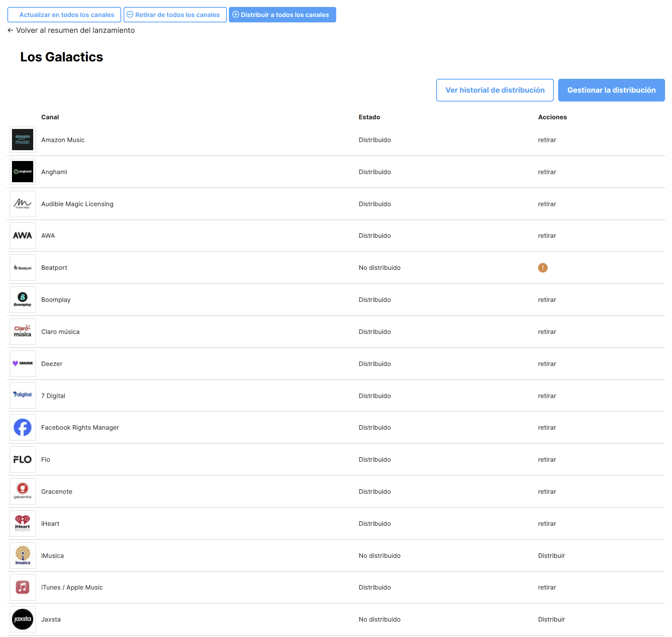Click the 7 Digital logo icon

pyautogui.click(x=23, y=396)
